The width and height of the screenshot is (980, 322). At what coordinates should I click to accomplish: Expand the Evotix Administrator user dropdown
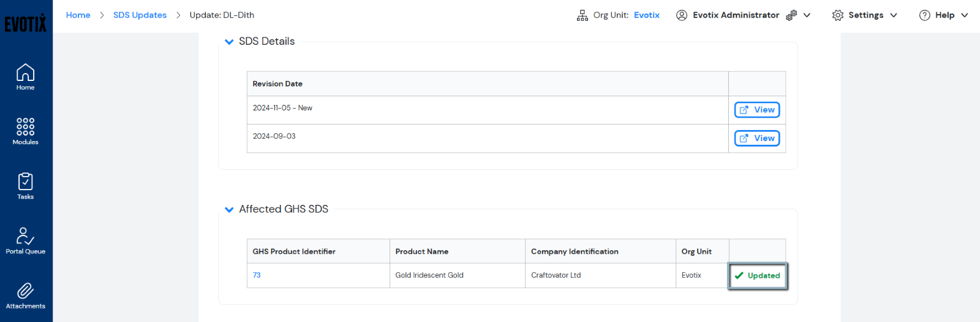point(807,15)
